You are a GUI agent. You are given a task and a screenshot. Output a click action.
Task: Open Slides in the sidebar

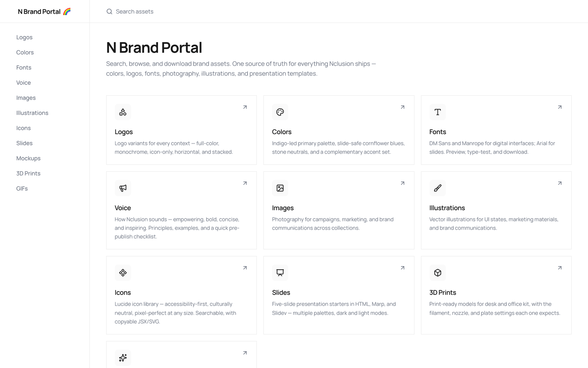pyautogui.click(x=24, y=143)
